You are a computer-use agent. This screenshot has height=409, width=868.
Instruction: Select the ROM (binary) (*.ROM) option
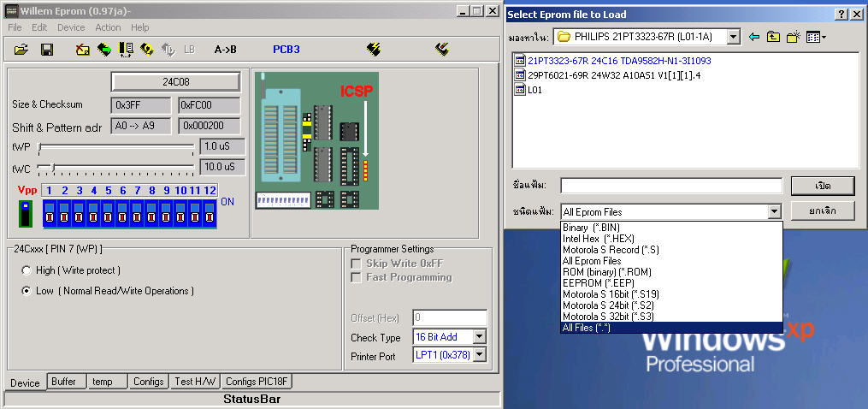click(671, 271)
